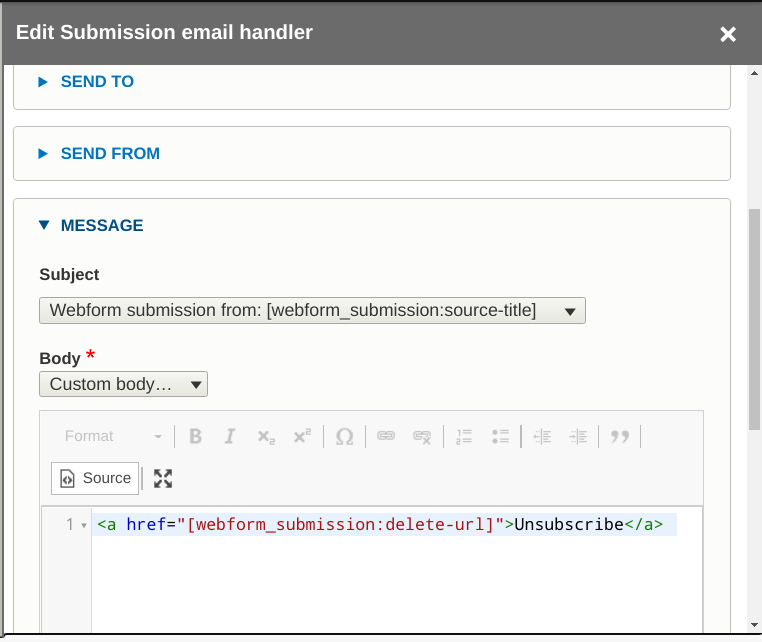
Task: Click the Italic formatting icon
Action: (x=230, y=436)
